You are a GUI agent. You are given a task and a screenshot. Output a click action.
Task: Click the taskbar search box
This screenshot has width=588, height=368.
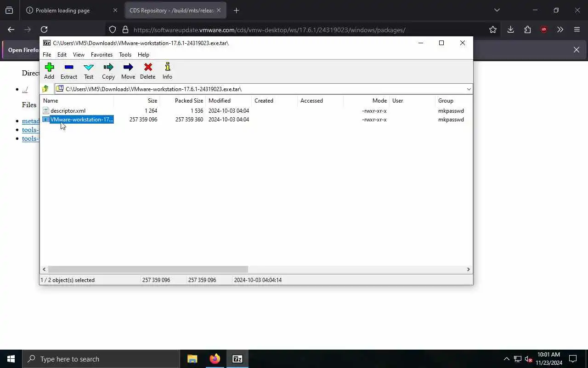(x=101, y=359)
